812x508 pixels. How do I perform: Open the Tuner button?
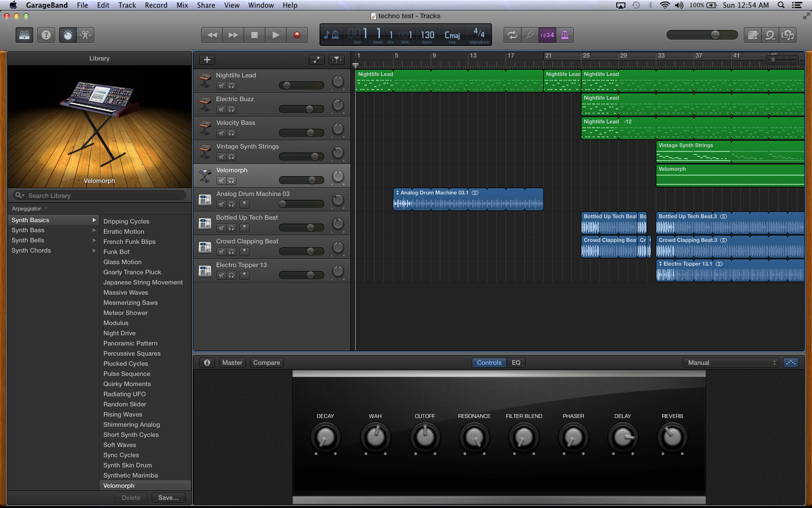pyautogui.click(x=530, y=35)
